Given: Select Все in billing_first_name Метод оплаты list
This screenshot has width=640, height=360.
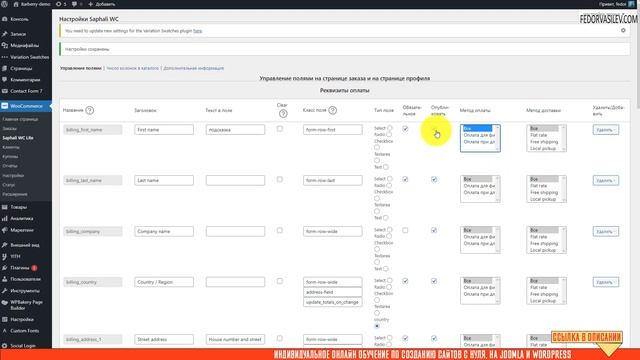Looking at the screenshot, I should tap(477, 129).
